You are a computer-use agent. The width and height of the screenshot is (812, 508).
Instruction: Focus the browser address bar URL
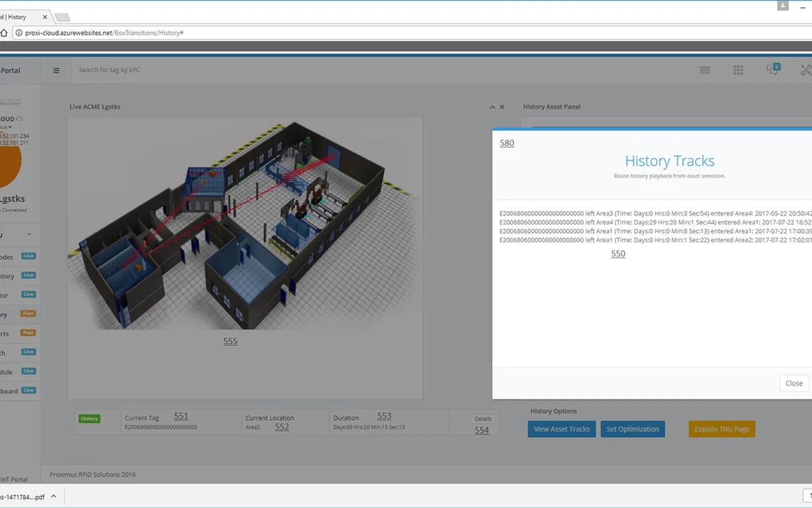104,33
